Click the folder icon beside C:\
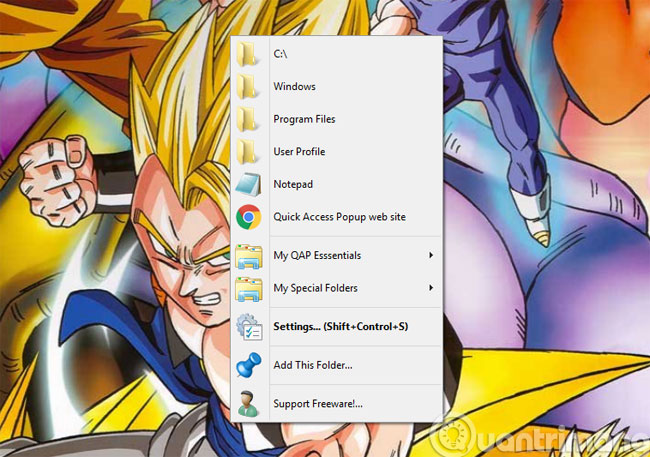The image size is (650, 457). [x=248, y=55]
